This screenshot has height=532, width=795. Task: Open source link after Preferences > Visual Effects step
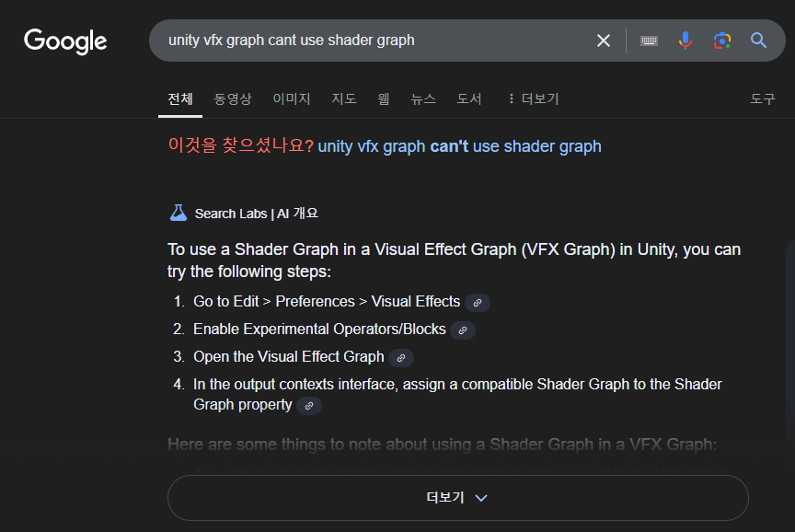[478, 303]
